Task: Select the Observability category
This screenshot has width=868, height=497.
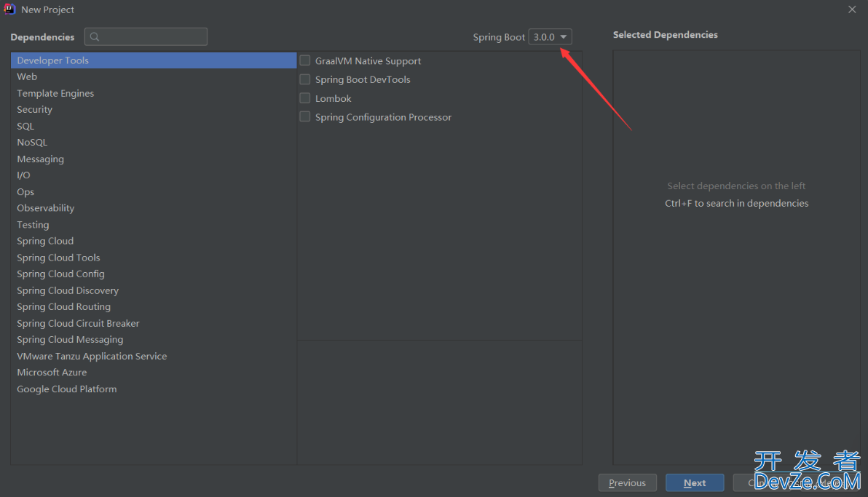Action: click(x=154, y=208)
